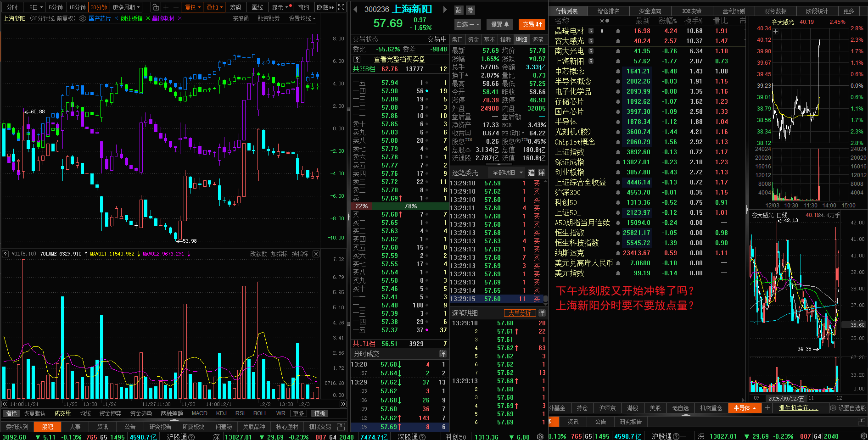
Task: Set a price alert with 提醒 bell
Action: click(x=499, y=24)
